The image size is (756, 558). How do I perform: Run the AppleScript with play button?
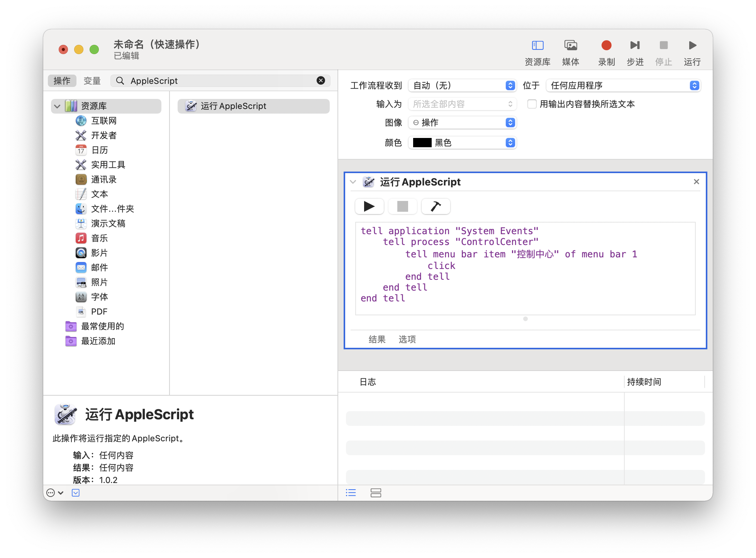click(369, 206)
